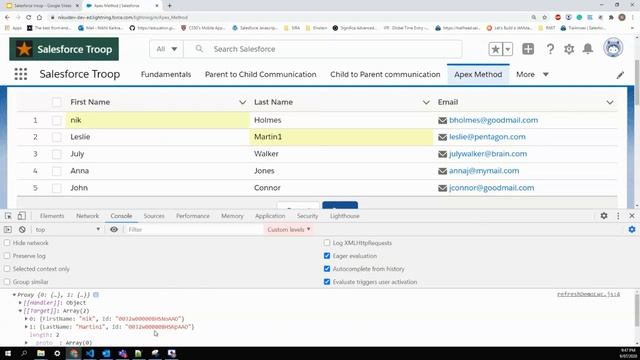Open the DevTools more options menu
This screenshot has width=640, height=360.
[x=618, y=216]
